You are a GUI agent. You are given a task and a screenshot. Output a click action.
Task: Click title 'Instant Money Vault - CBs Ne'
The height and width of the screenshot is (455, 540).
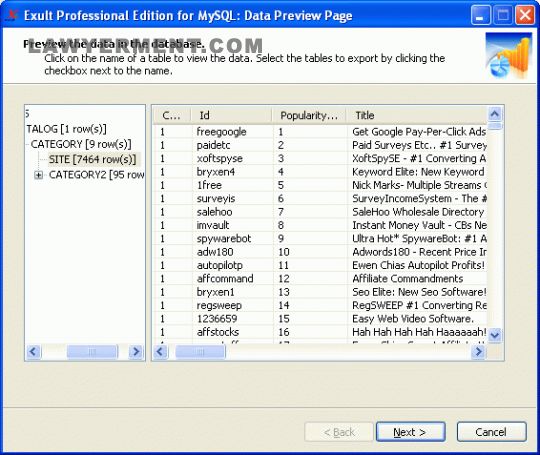419,225
